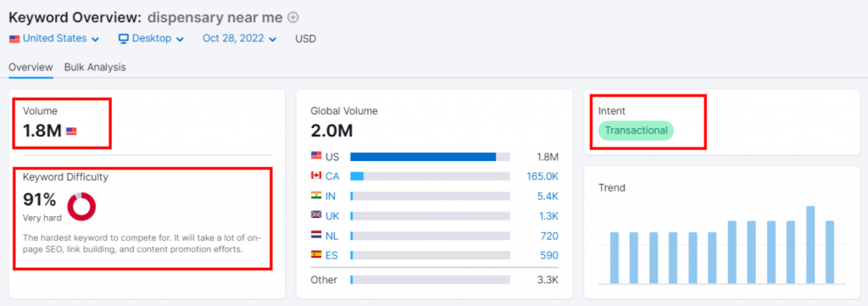The width and height of the screenshot is (868, 306).
Task: Click the India flag in Global Volume
Action: click(x=316, y=196)
